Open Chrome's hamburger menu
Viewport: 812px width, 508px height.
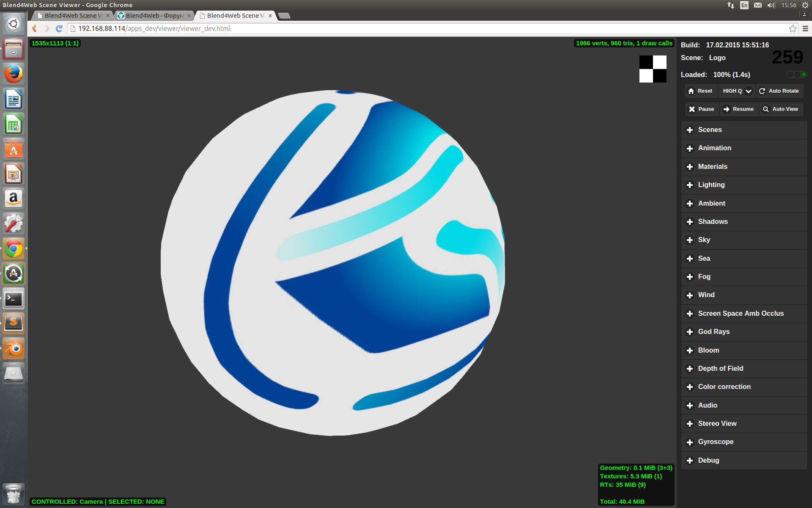[805, 28]
